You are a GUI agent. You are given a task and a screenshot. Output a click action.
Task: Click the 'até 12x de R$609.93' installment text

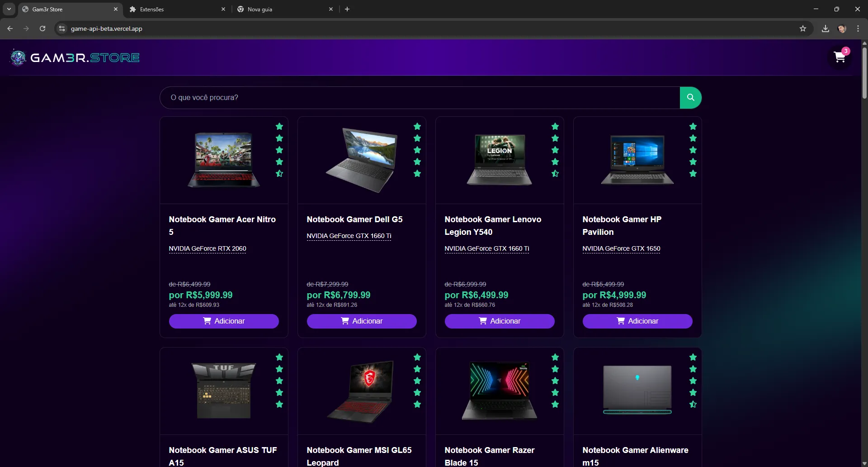pos(194,305)
